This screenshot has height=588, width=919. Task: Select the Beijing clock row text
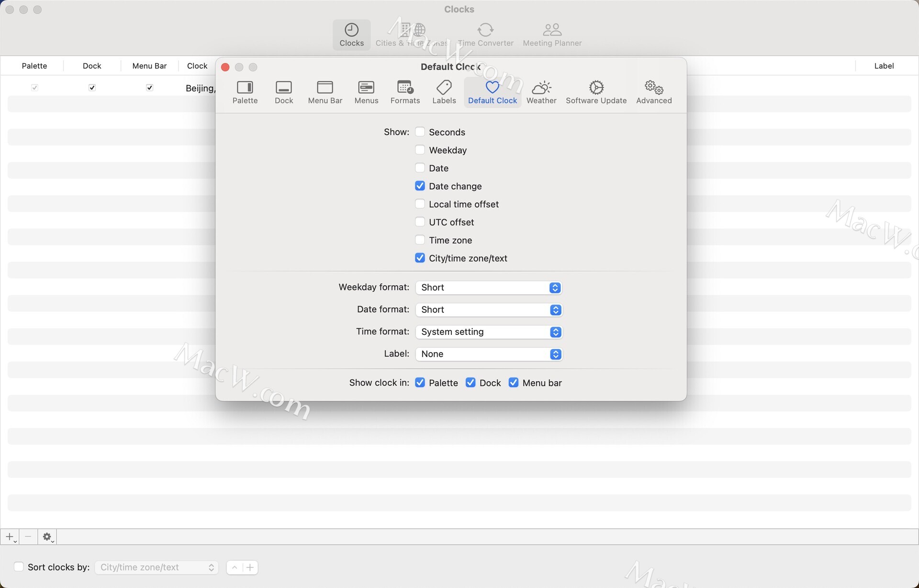click(201, 88)
